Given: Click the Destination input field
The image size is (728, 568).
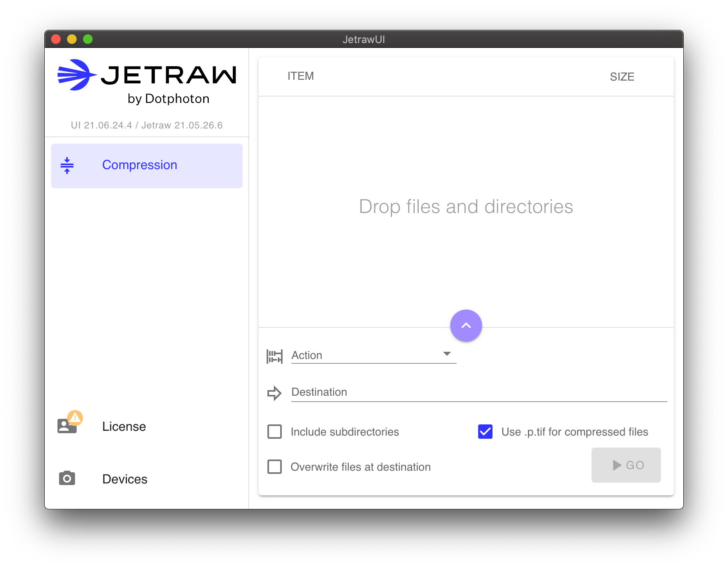Looking at the screenshot, I should pyautogui.click(x=479, y=392).
